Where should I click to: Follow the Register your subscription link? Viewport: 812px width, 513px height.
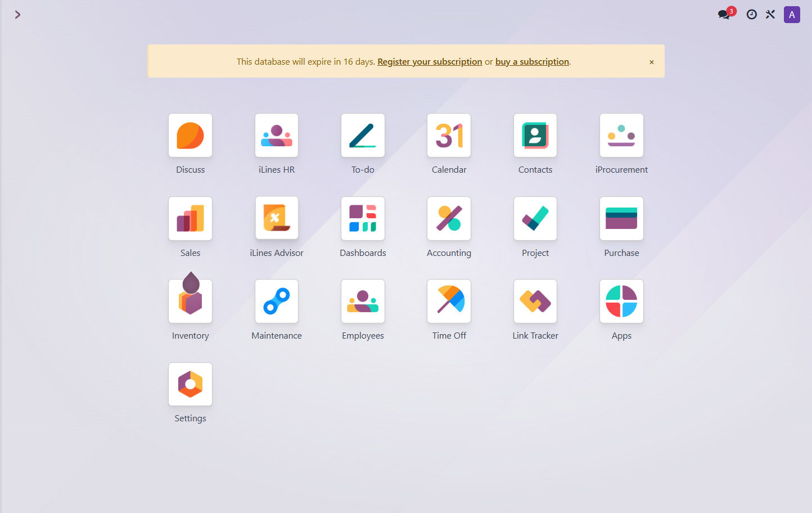coord(430,61)
